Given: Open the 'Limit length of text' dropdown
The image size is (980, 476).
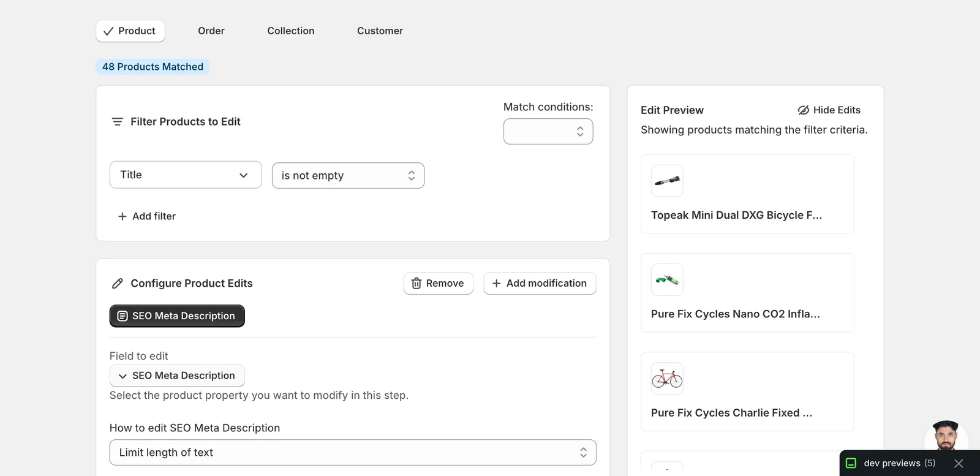Looking at the screenshot, I should (x=353, y=453).
